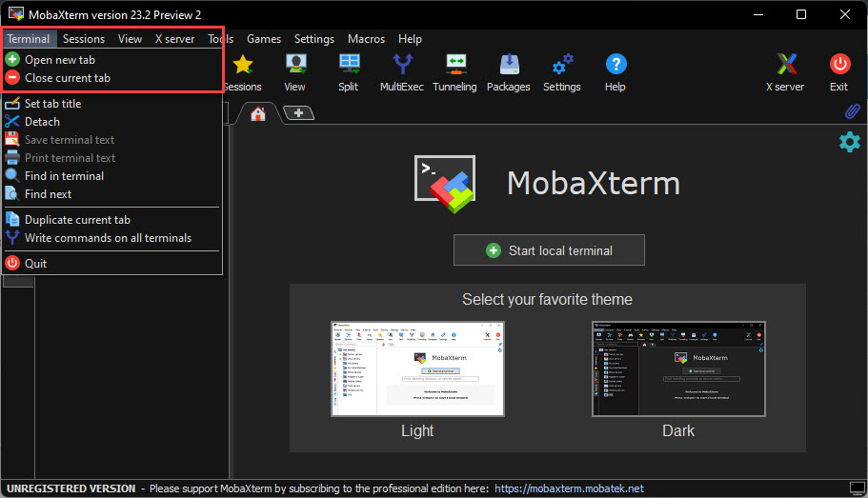Open the Settings menu in menu bar
868x498 pixels.
[x=314, y=39]
